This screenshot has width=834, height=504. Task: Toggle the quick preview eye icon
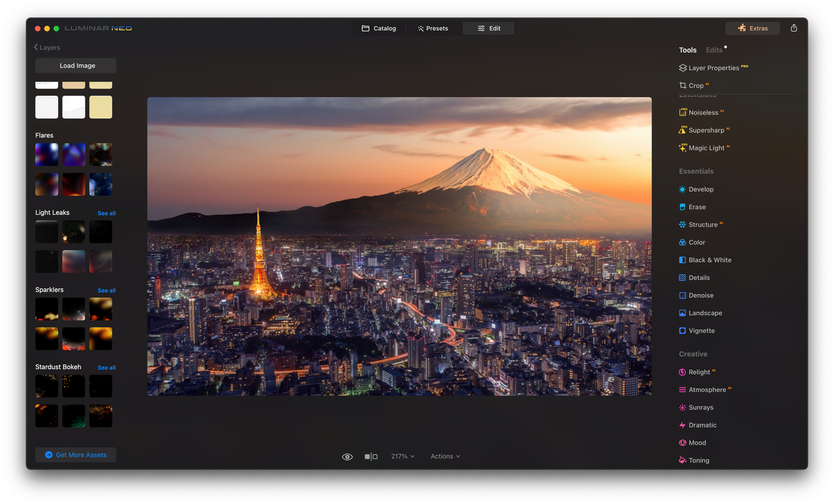(347, 456)
